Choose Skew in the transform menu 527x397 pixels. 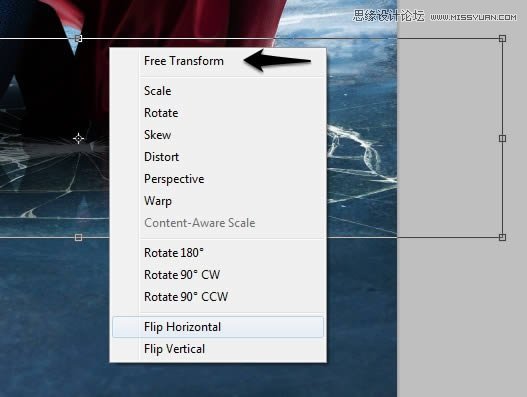pyautogui.click(x=218, y=135)
